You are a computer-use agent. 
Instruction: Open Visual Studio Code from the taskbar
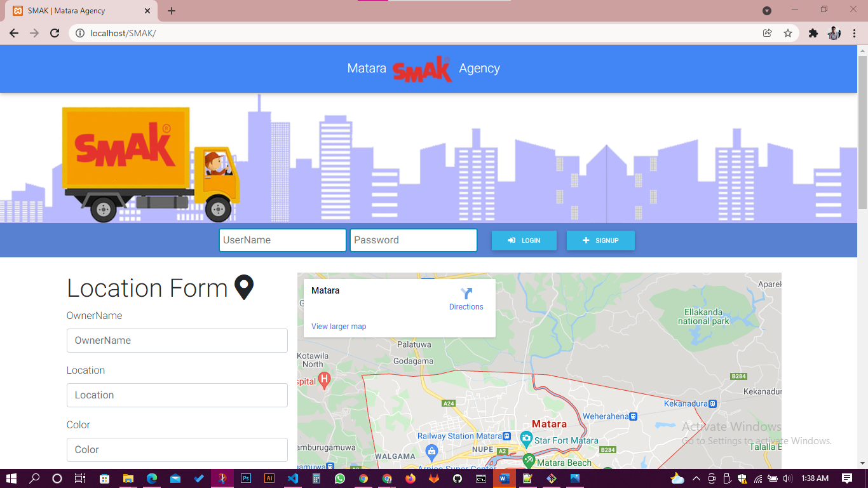click(x=292, y=478)
